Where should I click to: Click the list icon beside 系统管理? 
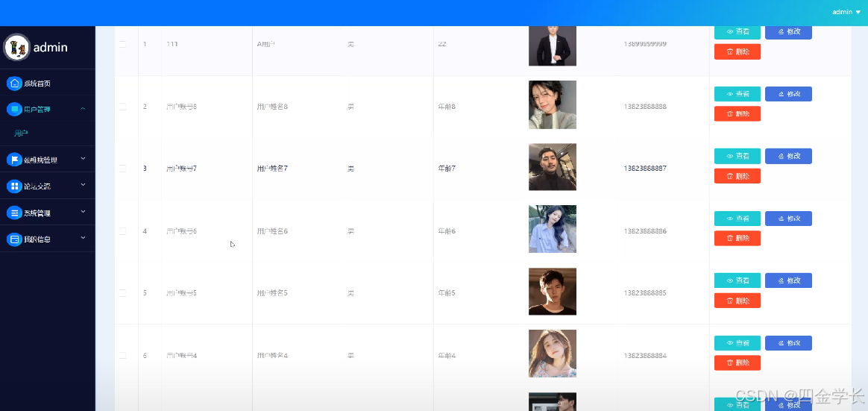[x=14, y=213]
